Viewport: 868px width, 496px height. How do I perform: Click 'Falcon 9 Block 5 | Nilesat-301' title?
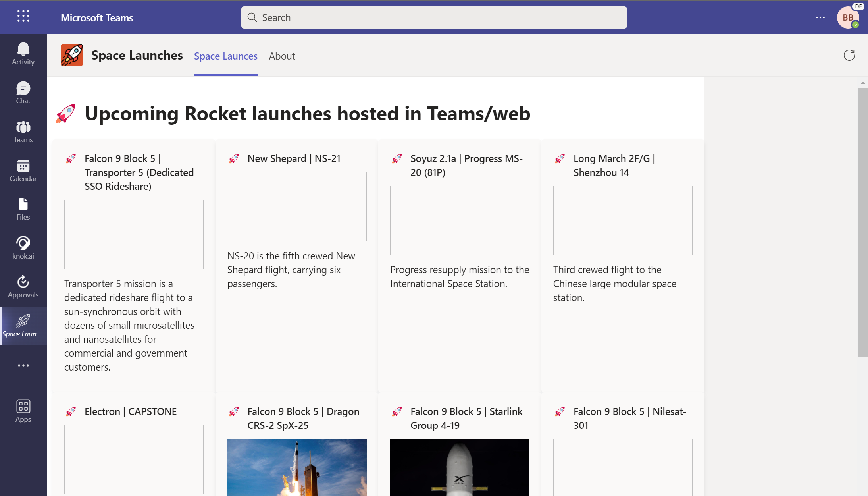629,418
